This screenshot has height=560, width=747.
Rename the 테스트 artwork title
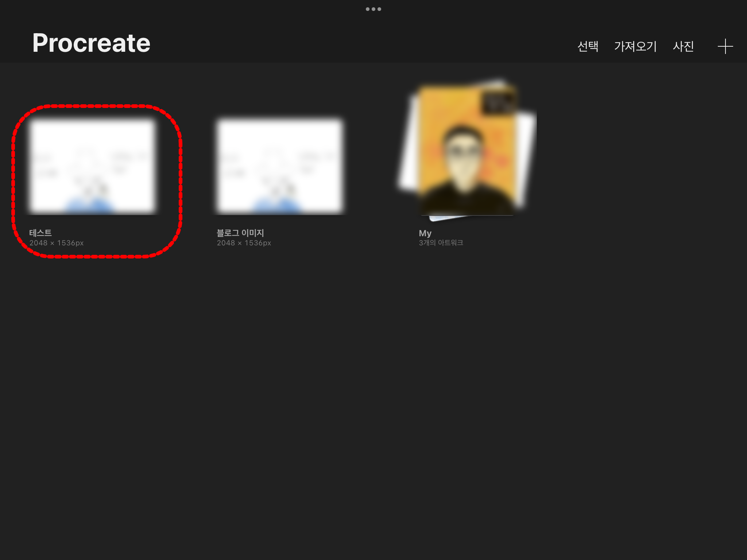pos(40,233)
